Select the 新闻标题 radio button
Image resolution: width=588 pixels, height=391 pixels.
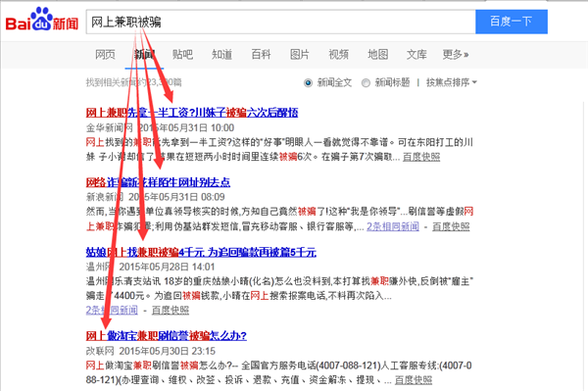tap(366, 83)
